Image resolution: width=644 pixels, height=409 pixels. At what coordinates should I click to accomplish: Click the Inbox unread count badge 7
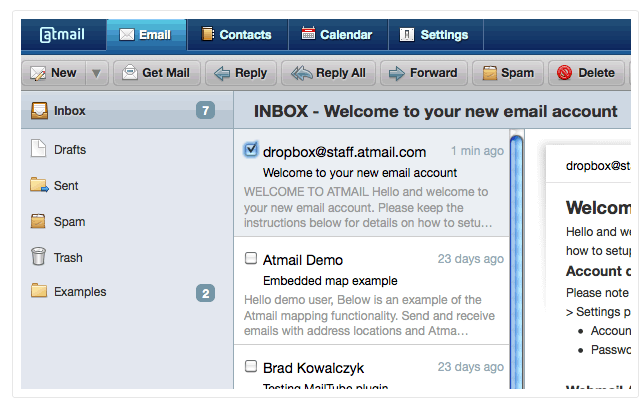(x=205, y=110)
